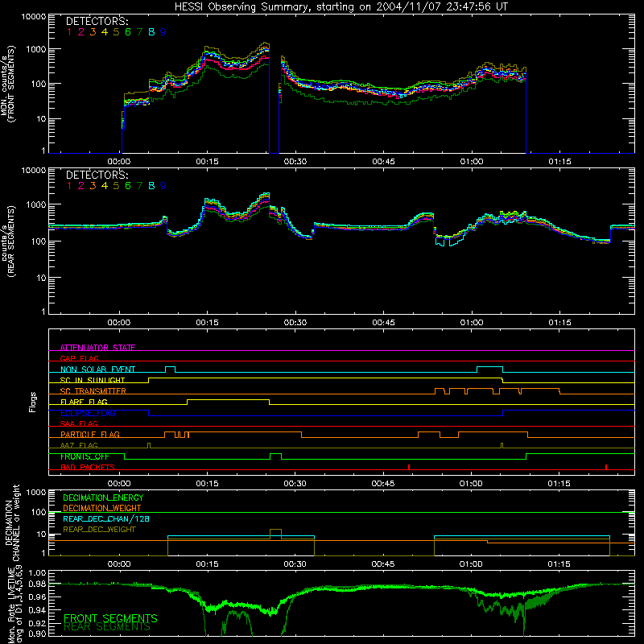The image size is (644, 644).
Task: Click the REAR_DEC_WEIGHT legend label
Action: pos(99,530)
